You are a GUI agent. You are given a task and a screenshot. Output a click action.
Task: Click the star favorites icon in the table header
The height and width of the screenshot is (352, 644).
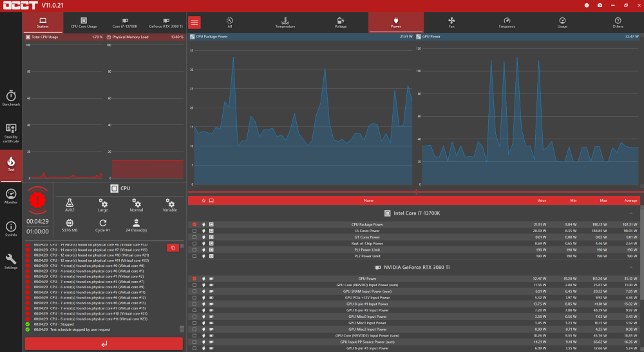tap(204, 200)
